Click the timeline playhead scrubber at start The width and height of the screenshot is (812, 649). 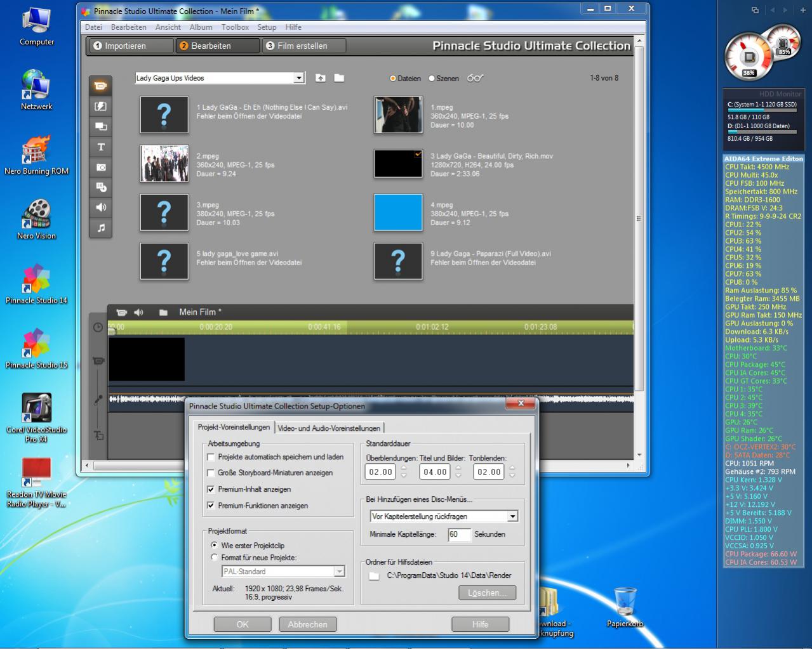coord(112,331)
